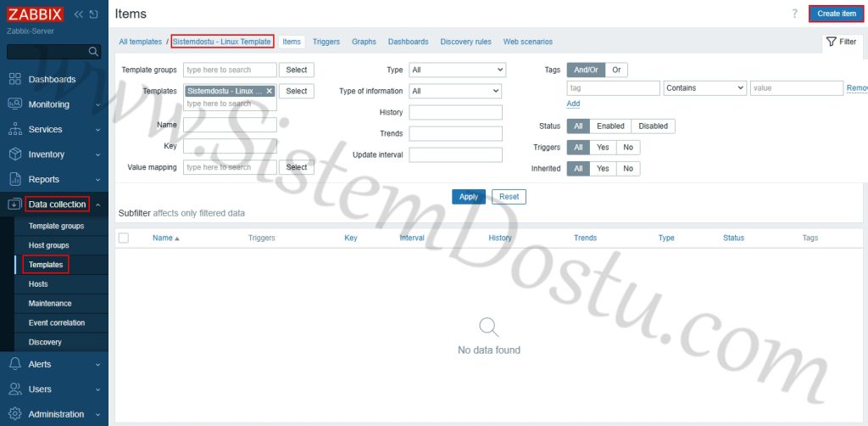This screenshot has height=426, width=868.
Task: Open the Discovery rules tab
Action: click(x=465, y=42)
